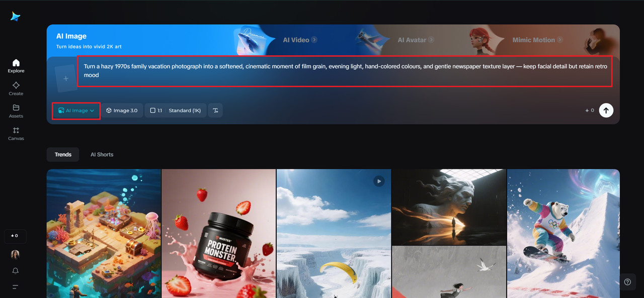
Task: Submit the prompt with arrow button
Action: [x=606, y=111]
